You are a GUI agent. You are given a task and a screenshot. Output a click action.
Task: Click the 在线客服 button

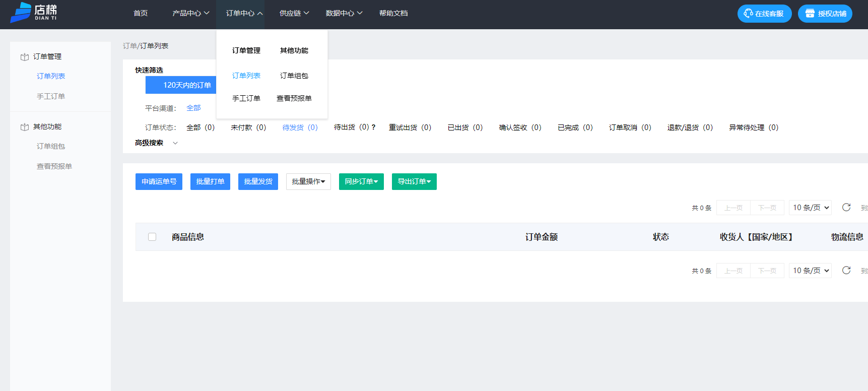(765, 14)
